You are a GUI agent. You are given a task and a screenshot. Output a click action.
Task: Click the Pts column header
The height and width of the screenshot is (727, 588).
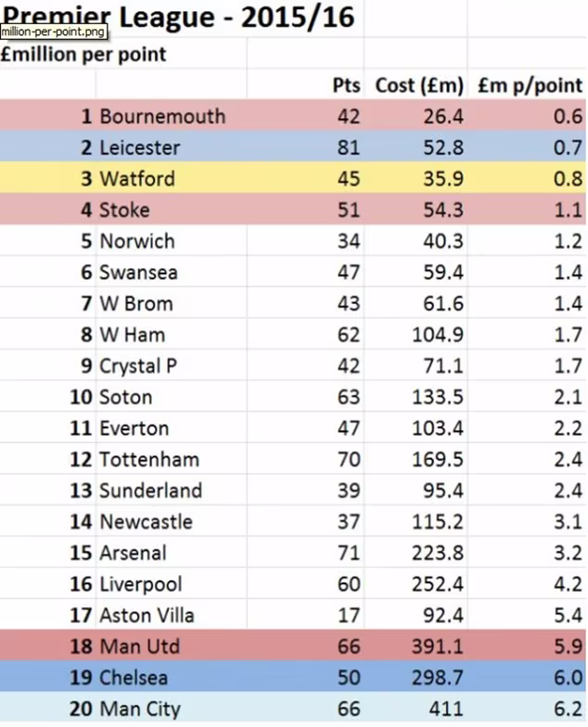click(346, 85)
